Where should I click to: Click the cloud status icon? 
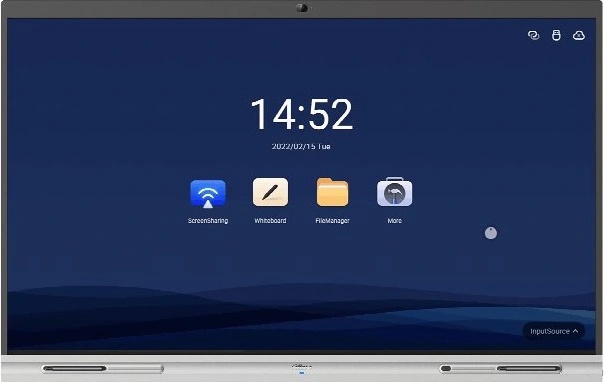pyautogui.click(x=579, y=35)
